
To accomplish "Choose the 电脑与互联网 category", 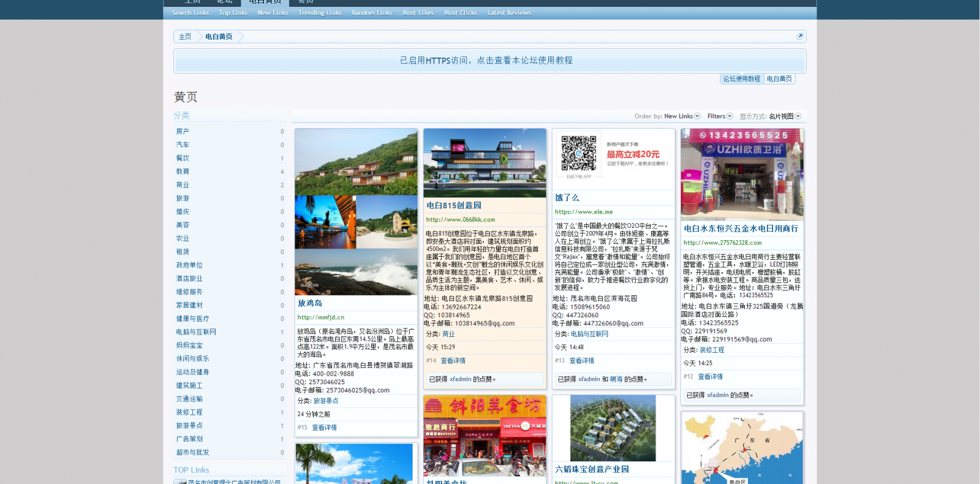I will 196,332.
